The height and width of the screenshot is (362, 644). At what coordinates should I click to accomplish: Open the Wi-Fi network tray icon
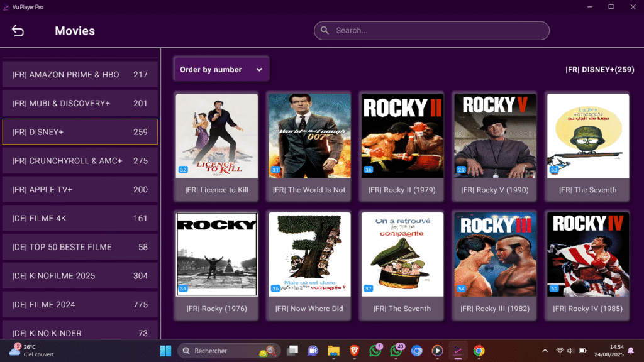coord(559,351)
